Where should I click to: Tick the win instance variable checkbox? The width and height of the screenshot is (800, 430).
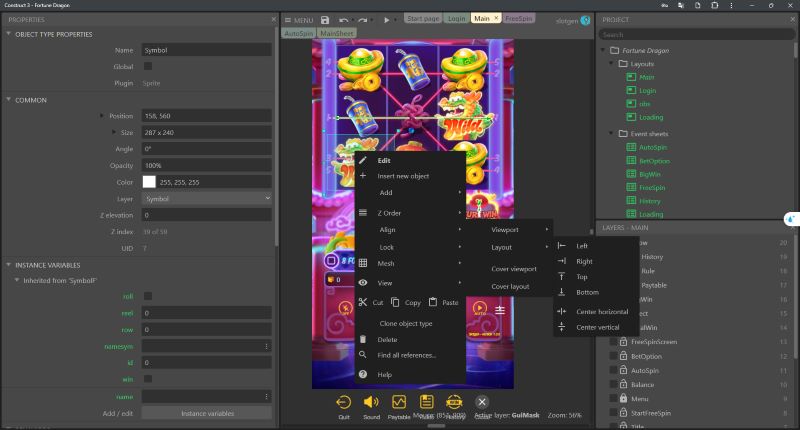pos(148,378)
